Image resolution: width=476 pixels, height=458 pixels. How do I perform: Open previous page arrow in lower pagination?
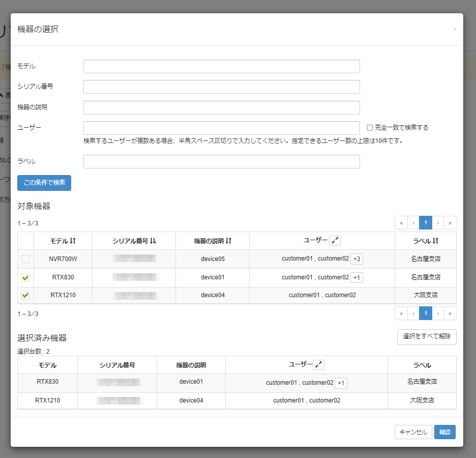413,313
